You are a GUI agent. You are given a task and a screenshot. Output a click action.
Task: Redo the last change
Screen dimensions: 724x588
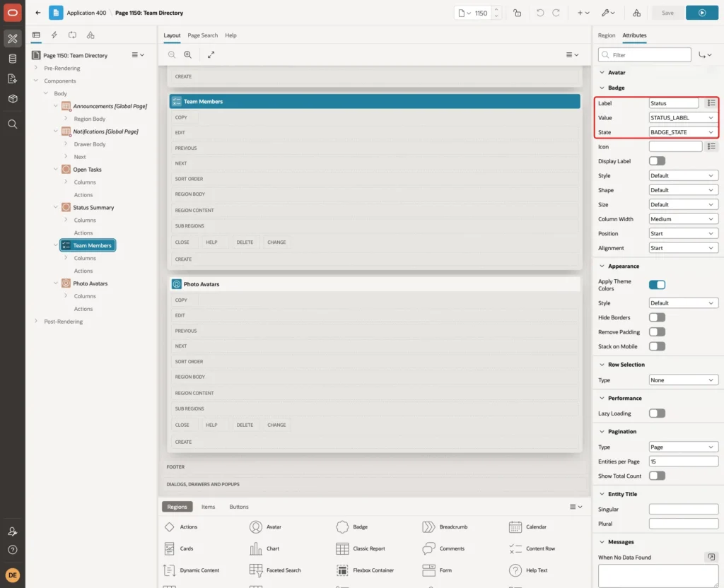[556, 13]
